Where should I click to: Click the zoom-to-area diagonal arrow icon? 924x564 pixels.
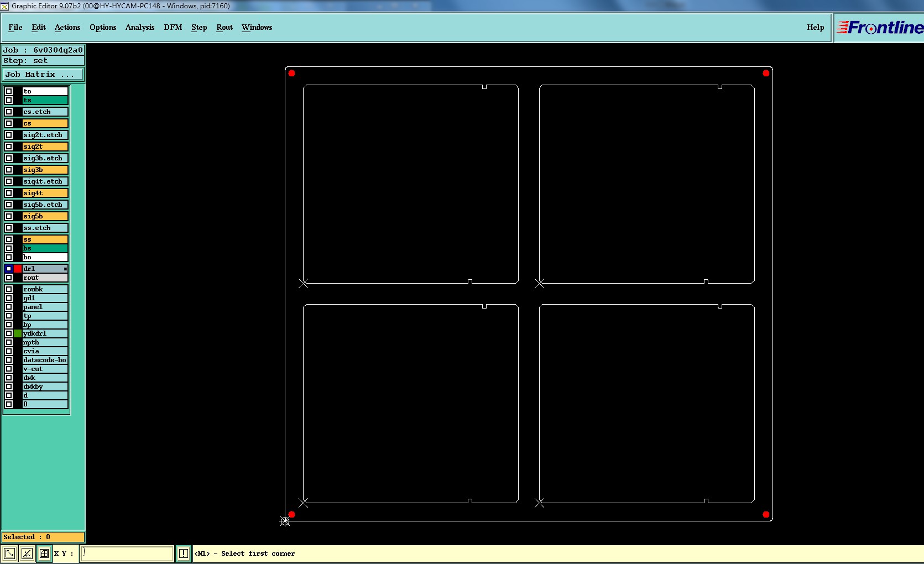pyautogui.click(x=9, y=553)
